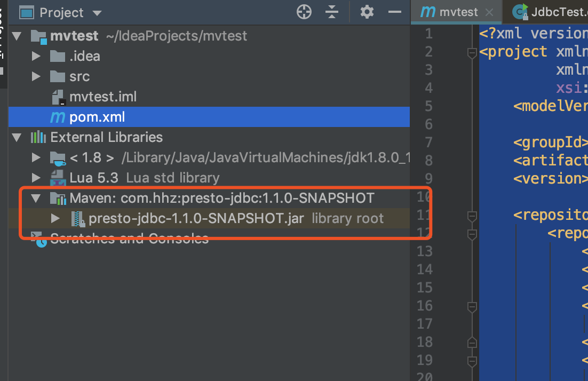Expand the Lua 5.3 library
The height and width of the screenshot is (381, 588).
tap(36, 178)
